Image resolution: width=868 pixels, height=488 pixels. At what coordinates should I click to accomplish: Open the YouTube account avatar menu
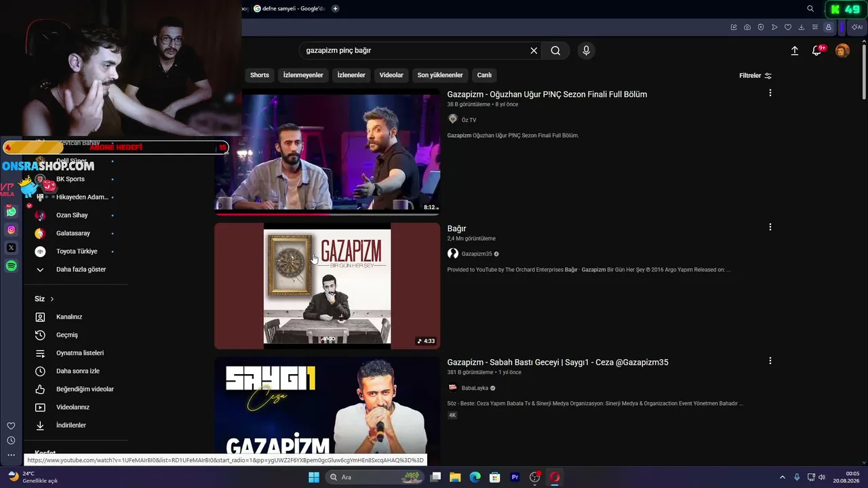[842, 51]
